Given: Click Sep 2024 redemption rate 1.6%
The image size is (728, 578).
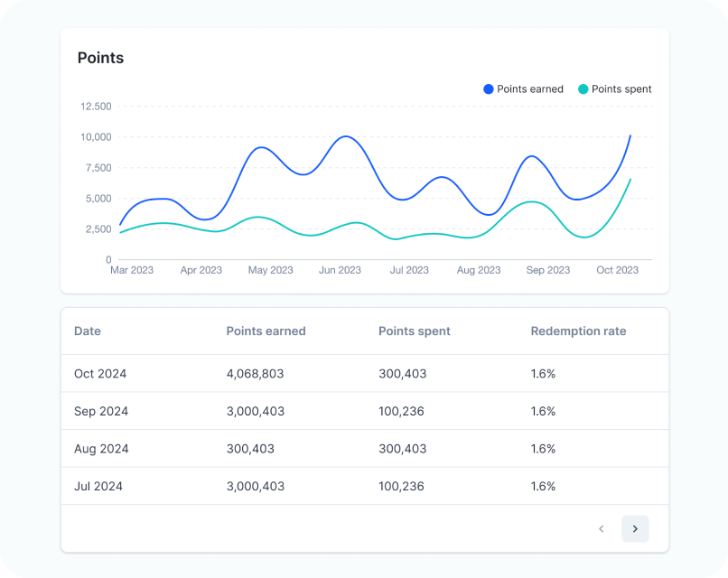Looking at the screenshot, I should pyautogui.click(x=543, y=411).
